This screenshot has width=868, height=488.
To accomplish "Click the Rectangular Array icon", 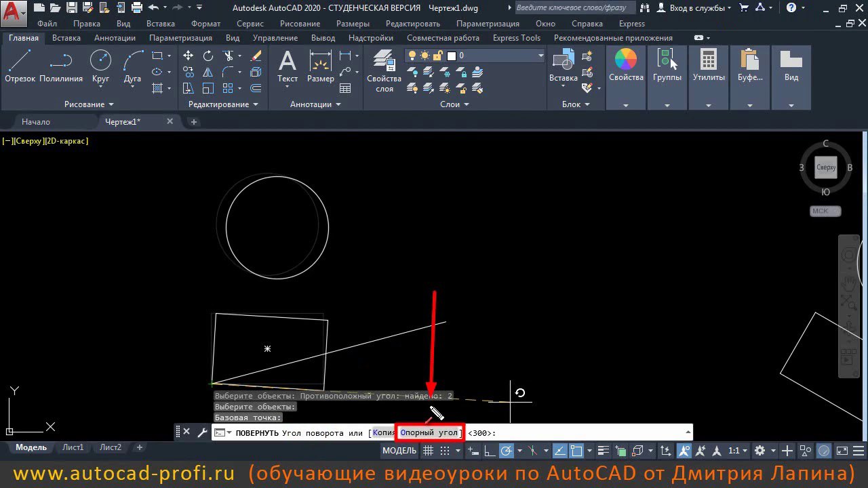I will [227, 88].
